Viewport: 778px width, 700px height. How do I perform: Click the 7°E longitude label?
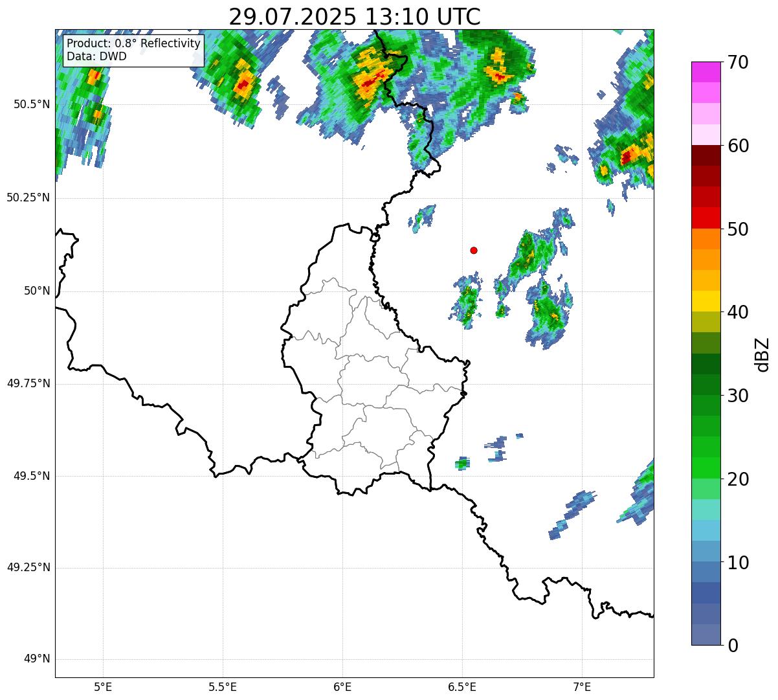tap(582, 686)
